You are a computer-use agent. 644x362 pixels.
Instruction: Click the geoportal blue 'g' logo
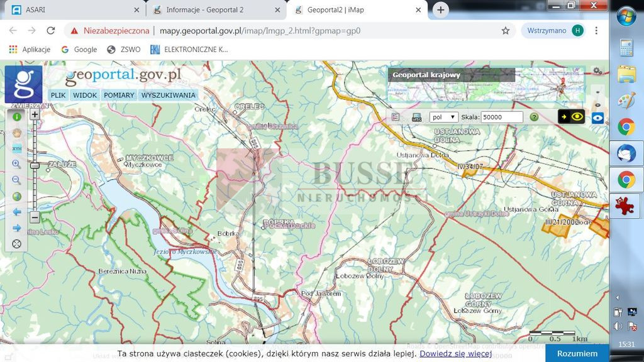click(x=23, y=84)
